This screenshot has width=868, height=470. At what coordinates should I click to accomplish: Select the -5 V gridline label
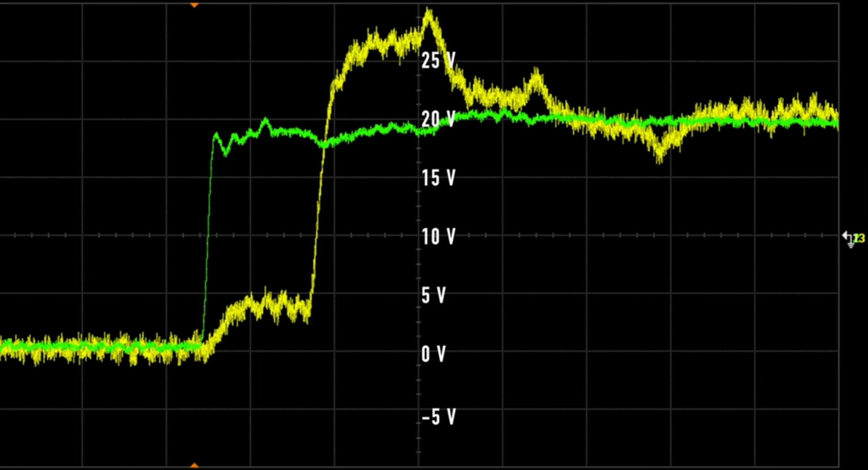click(x=438, y=417)
